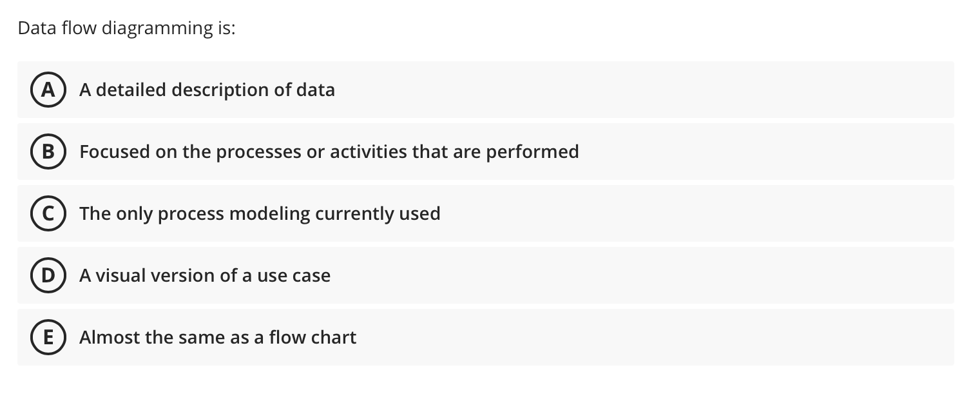Click answer option C's circular badge
Image resolution: width=980 pixels, height=401 pixels.
pyautogui.click(x=48, y=213)
